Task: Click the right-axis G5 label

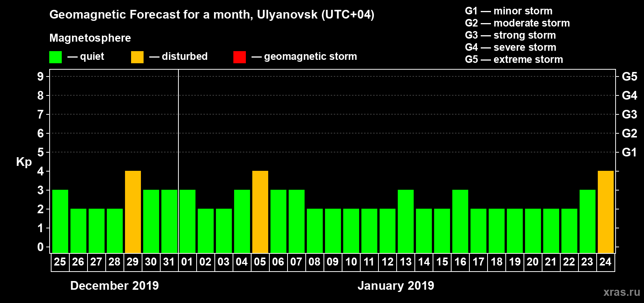Action: click(630, 77)
